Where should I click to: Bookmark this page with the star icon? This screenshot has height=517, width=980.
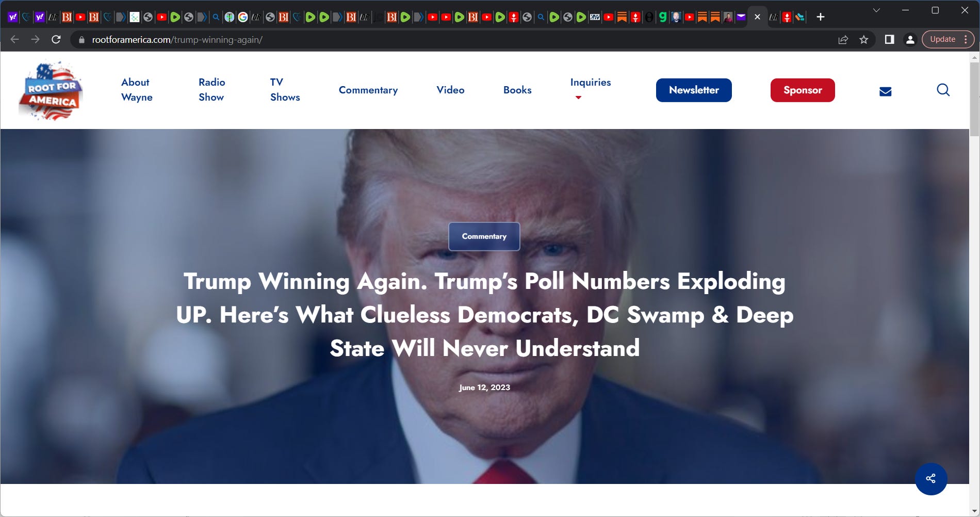point(863,40)
